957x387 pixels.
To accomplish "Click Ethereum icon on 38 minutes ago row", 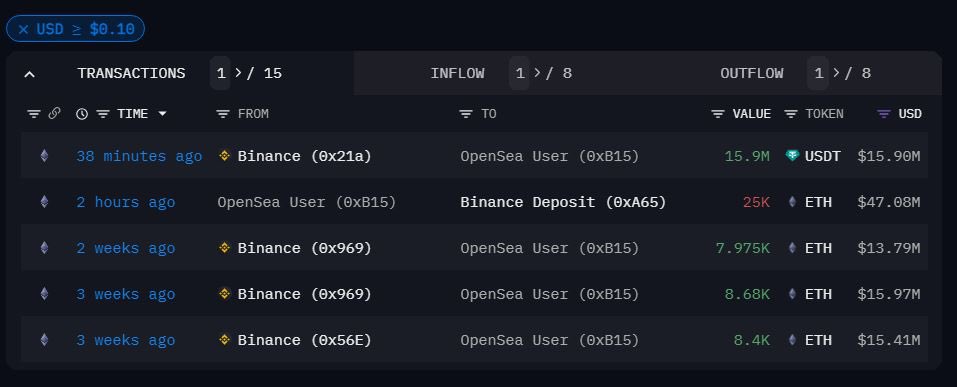I will click(44, 156).
